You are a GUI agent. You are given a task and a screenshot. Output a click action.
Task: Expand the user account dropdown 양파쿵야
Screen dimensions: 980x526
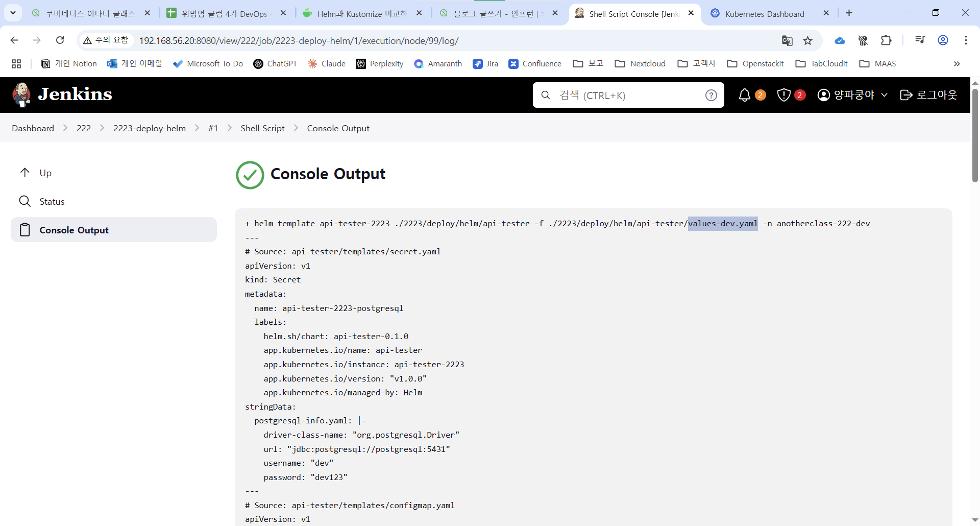(x=852, y=95)
